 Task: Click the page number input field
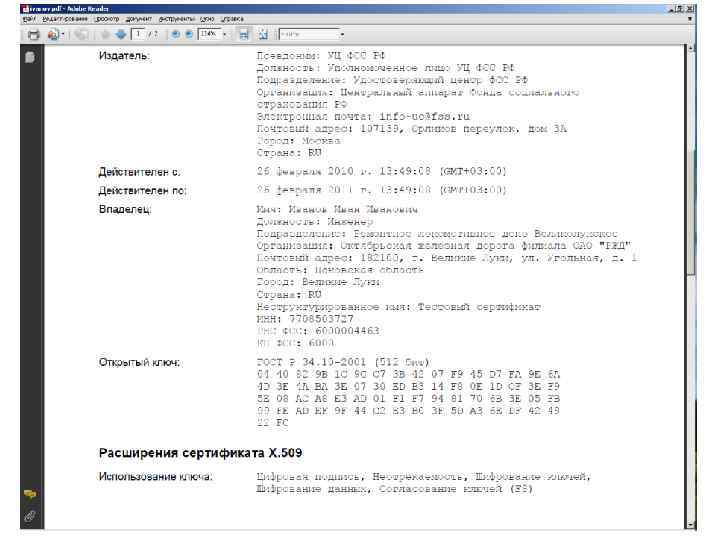[x=138, y=34]
